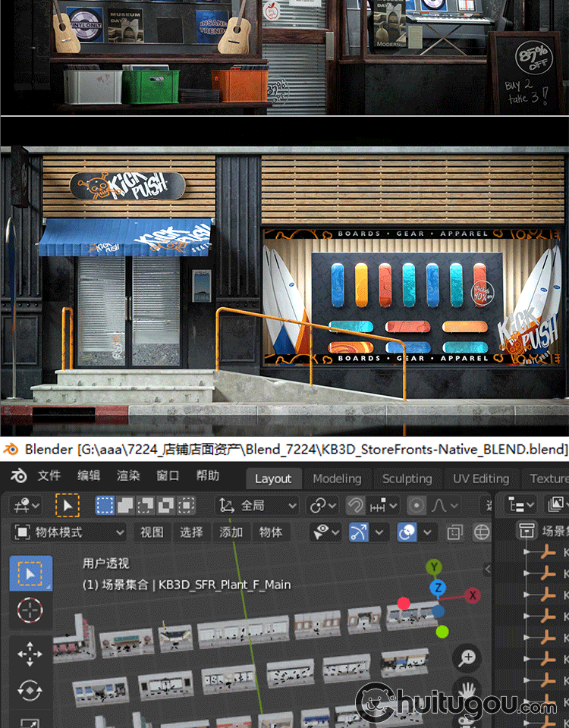The height and width of the screenshot is (728, 569).
Task: Click the tweak select tool icon in header
Action: coord(68,505)
